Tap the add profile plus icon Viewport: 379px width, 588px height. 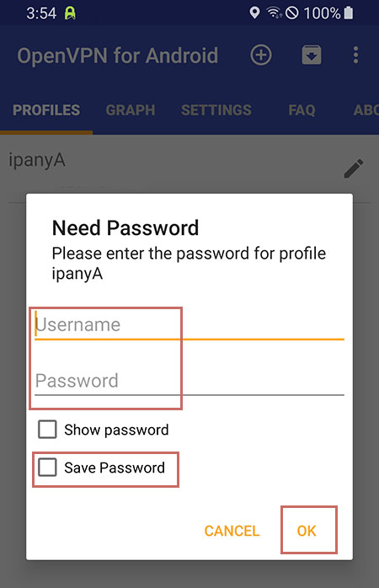261,56
